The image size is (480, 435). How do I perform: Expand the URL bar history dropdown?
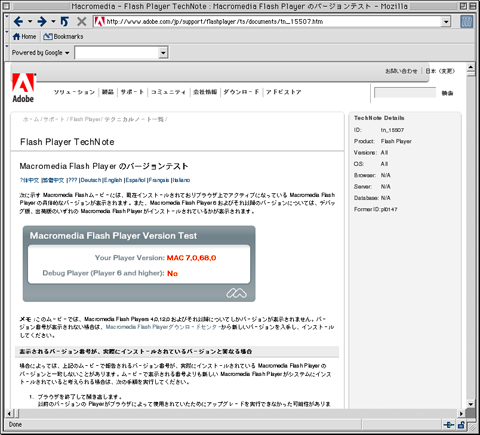click(x=446, y=22)
